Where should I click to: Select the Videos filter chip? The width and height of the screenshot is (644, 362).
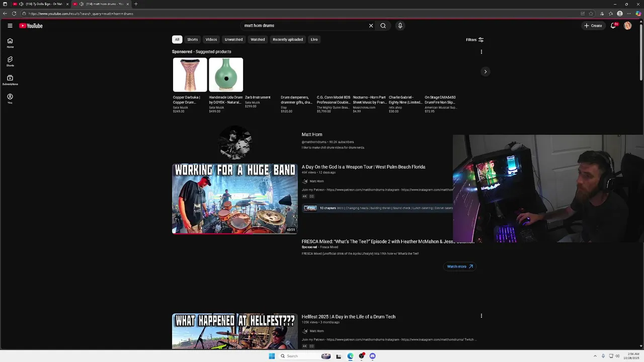click(x=211, y=40)
